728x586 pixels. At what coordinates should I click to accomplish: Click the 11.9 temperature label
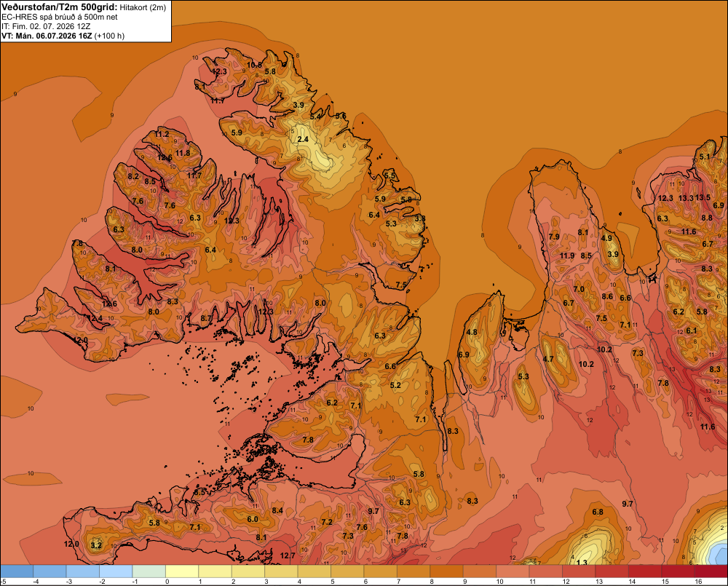tap(567, 256)
